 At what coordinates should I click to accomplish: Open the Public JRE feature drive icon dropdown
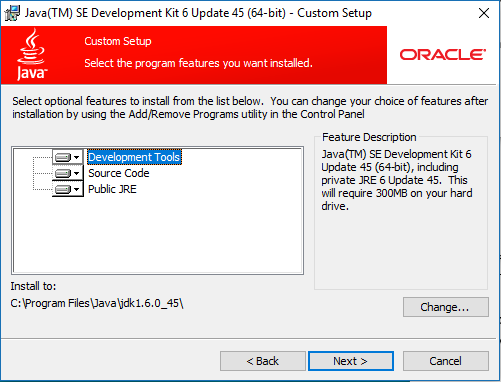point(68,189)
